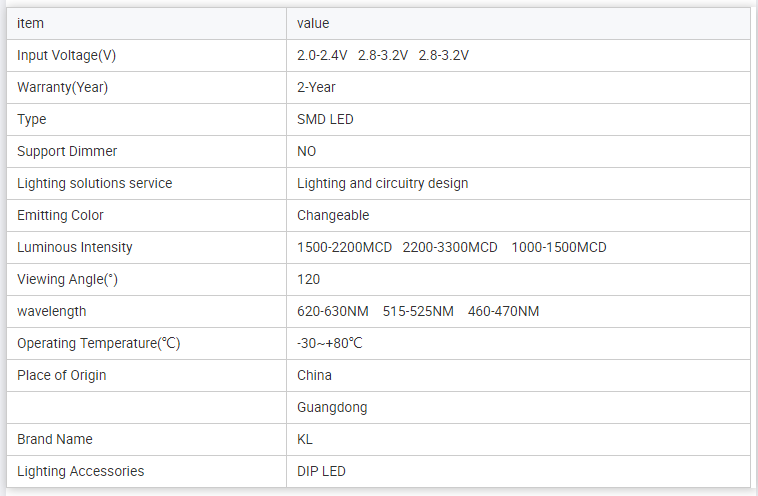Screen dimensions: 758x496
Task: Click the '-30~+80℃' operating temperature value
Action: (x=329, y=343)
